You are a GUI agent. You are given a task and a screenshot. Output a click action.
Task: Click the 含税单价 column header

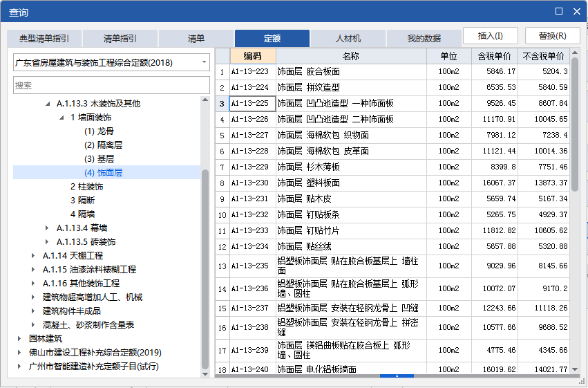click(x=495, y=56)
